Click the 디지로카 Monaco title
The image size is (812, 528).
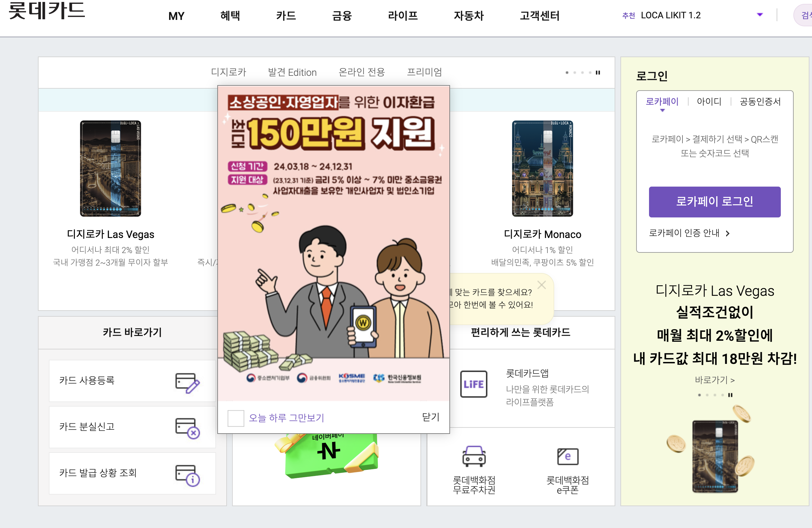click(x=543, y=234)
